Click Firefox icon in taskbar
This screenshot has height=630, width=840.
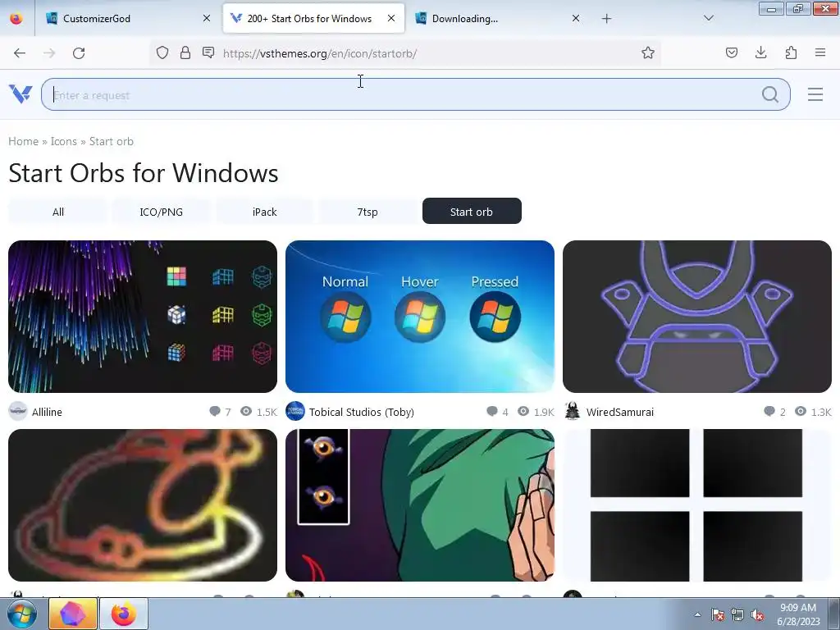pos(124,614)
